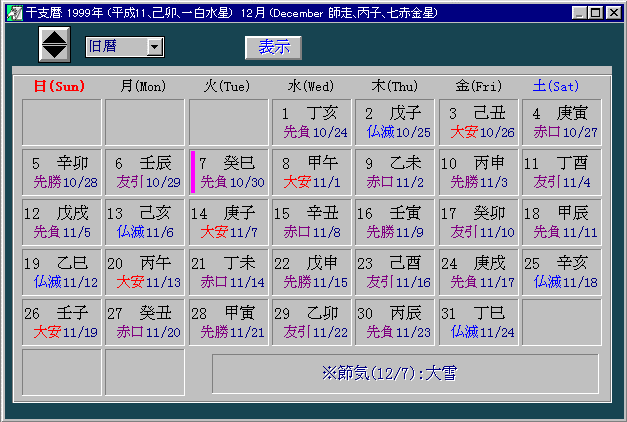The image size is (627, 422).
Task: Click the 節気(12/7):大雪 info box
Action: [405, 373]
